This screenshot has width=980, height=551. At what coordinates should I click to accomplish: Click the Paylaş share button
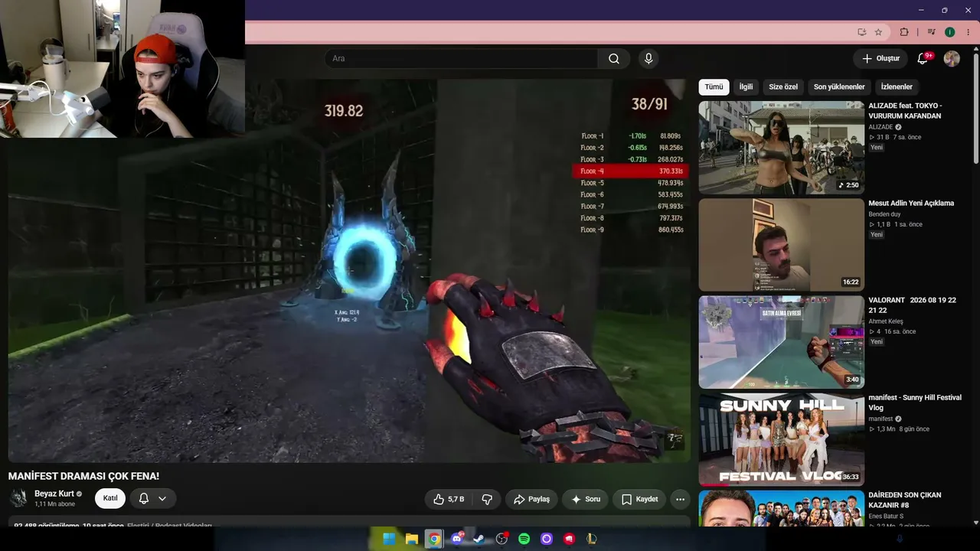(x=531, y=499)
